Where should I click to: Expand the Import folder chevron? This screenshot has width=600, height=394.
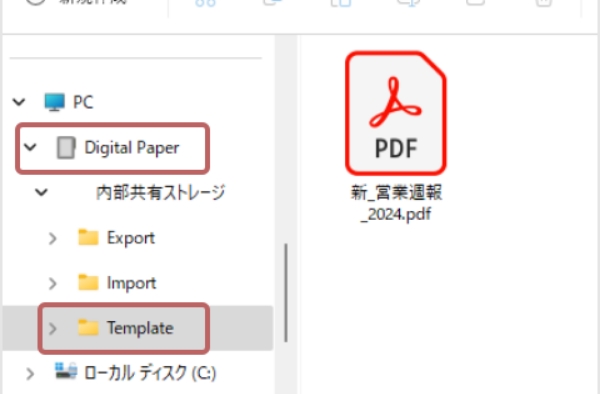(x=53, y=283)
